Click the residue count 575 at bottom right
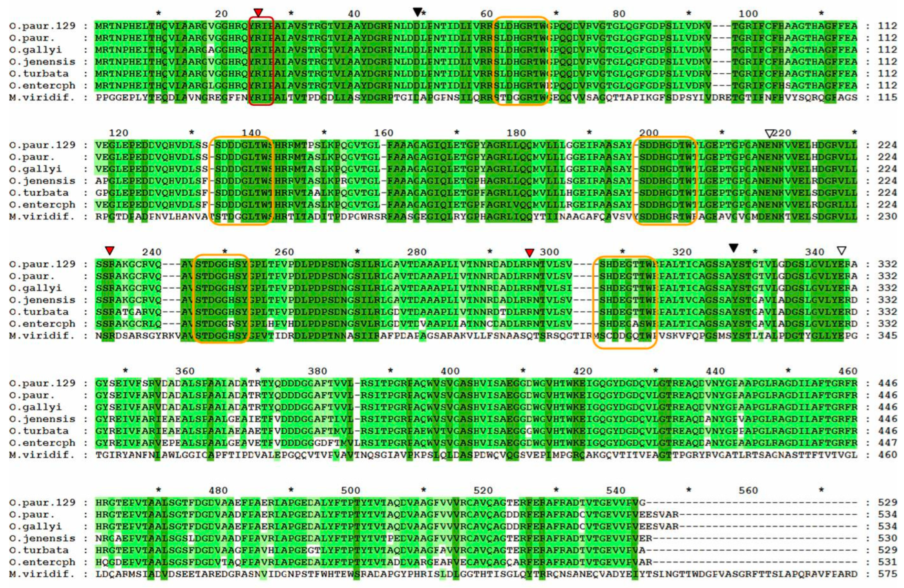The width and height of the screenshot is (904, 588). tap(887, 574)
